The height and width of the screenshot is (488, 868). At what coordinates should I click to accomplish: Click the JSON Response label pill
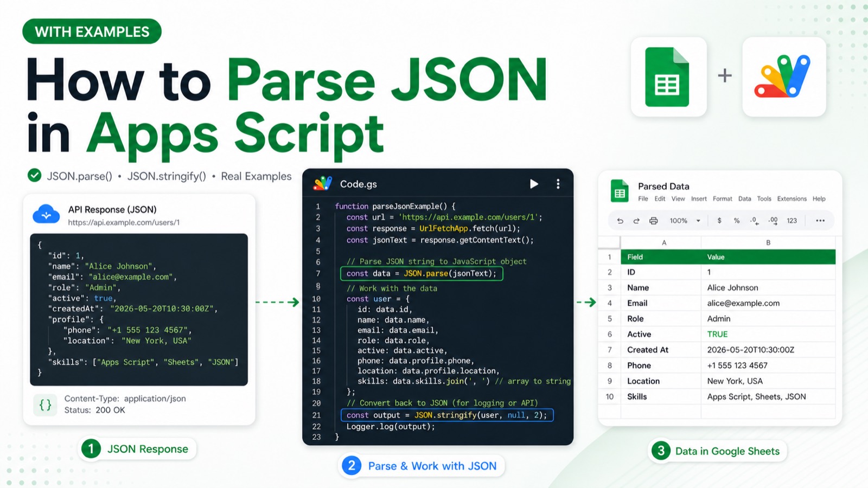138,449
